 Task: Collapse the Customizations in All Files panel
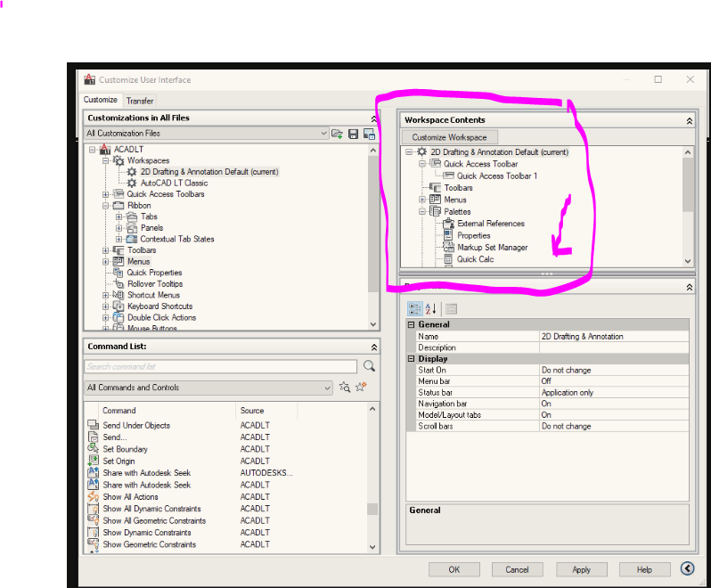click(373, 118)
